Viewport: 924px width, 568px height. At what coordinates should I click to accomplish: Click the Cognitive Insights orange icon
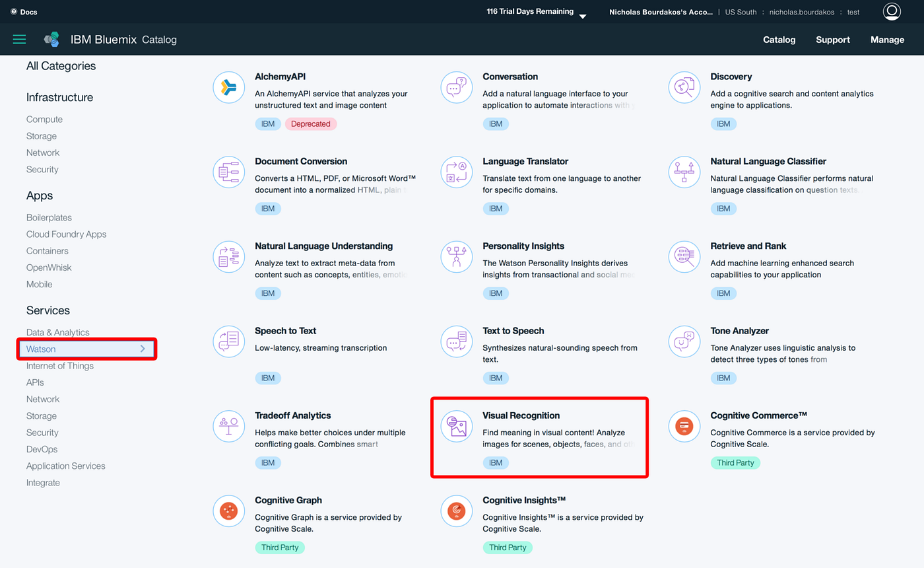coord(457,511)
